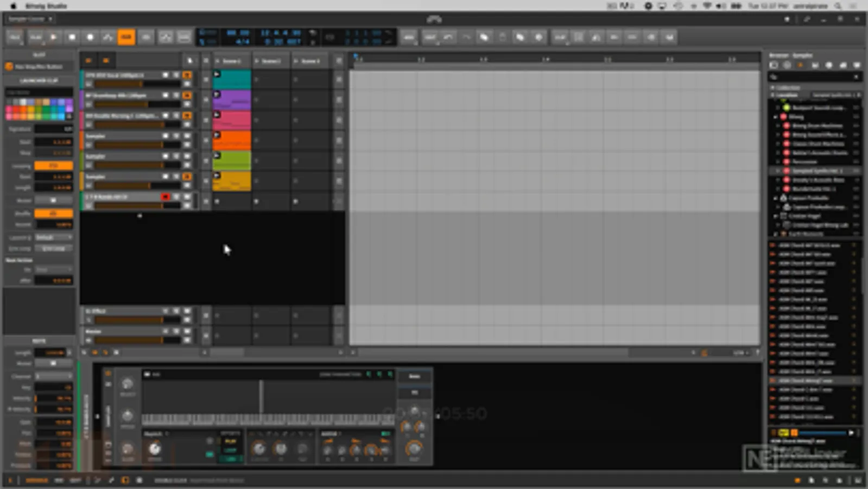Viewport: 868px width, 489px height.
Task: Clear the browser search with the X
Action: point(856,77)
